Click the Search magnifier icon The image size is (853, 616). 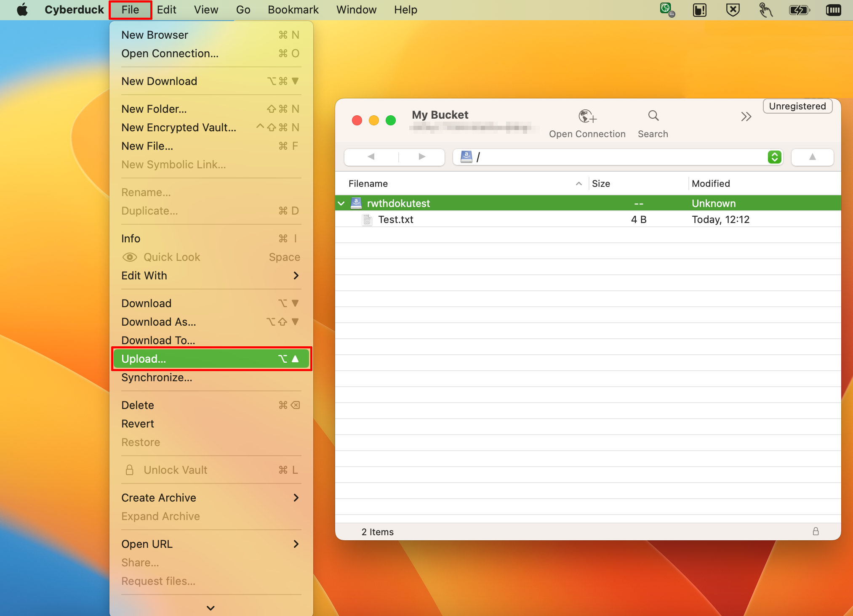(x=653, y=116)
